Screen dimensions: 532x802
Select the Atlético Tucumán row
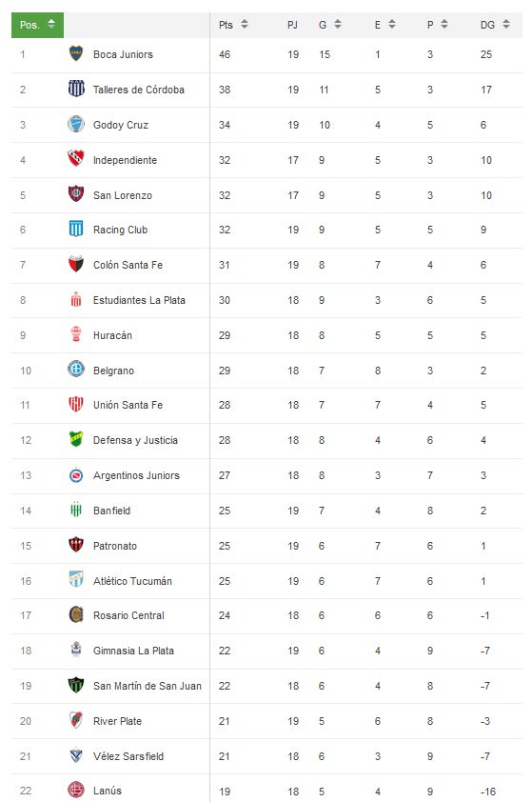266,581
